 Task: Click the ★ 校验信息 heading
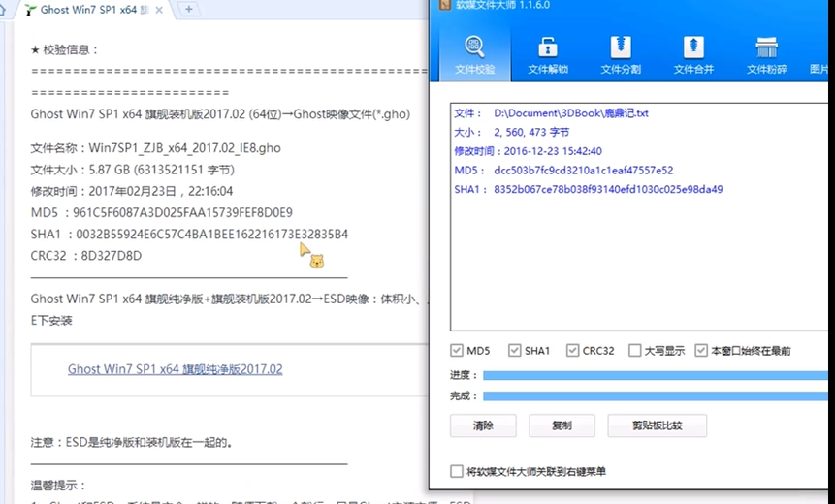click(64, 50)
